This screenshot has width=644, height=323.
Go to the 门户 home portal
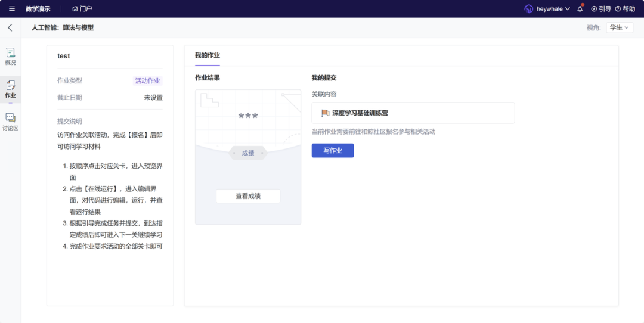pos(82,8)
